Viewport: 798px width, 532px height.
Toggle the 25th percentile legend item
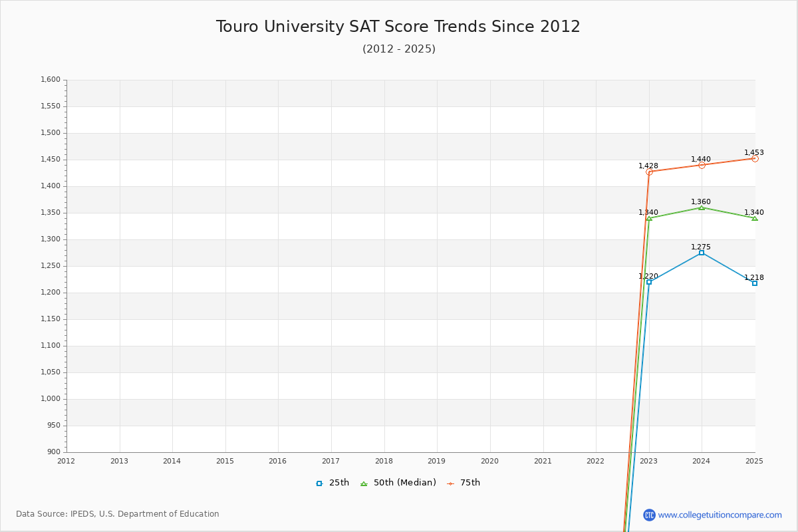click(332, 483)
